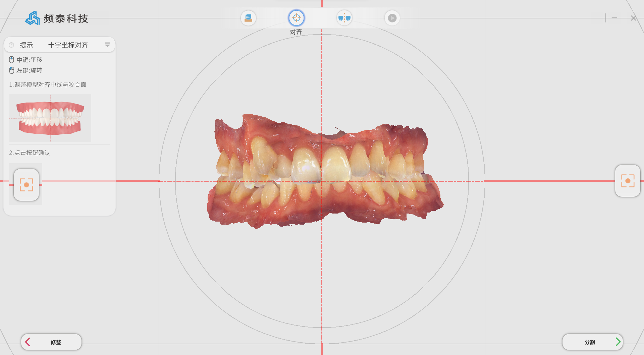
Task: Proceed to the 分割 step
Action: point(592,342)
